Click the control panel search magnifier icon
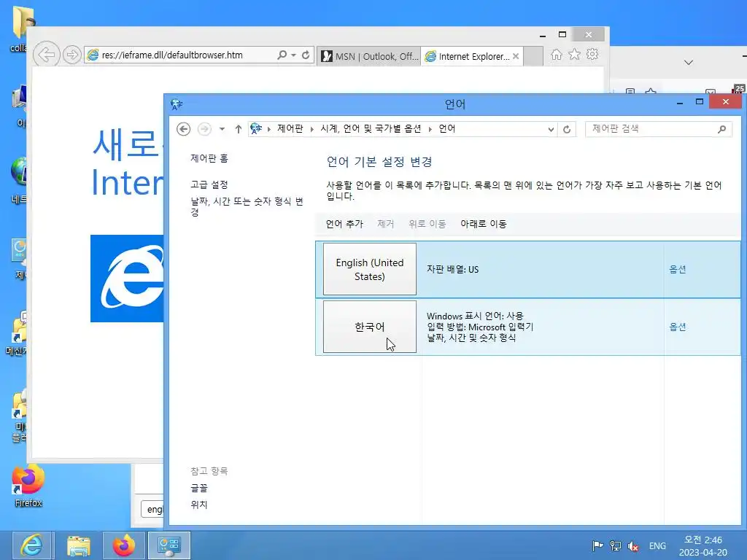747x560 pixels. coord(722,129)
